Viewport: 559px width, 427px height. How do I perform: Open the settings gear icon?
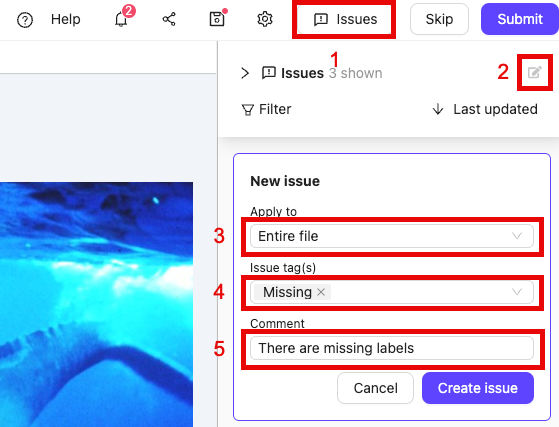[x=265, y=19]
